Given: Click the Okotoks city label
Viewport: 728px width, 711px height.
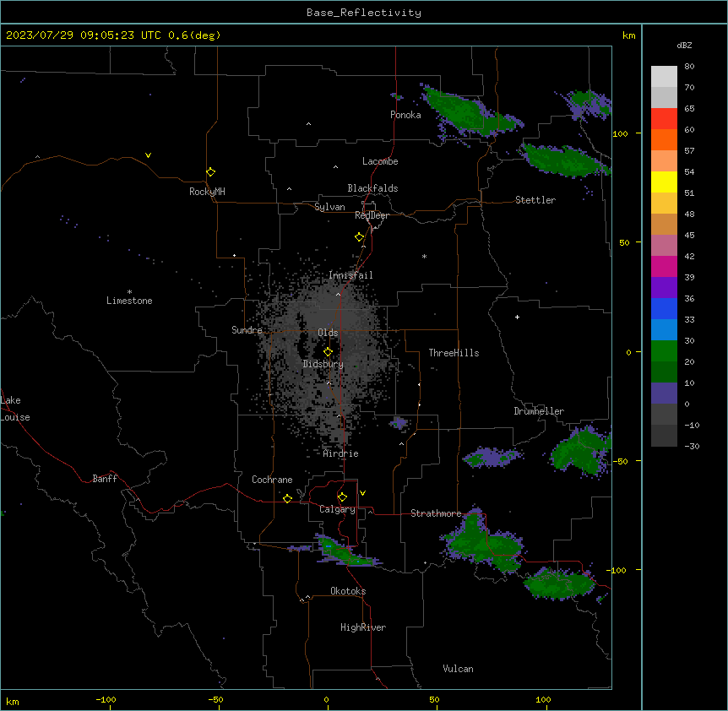Looking at the screenshot, I should coord(348,591).
